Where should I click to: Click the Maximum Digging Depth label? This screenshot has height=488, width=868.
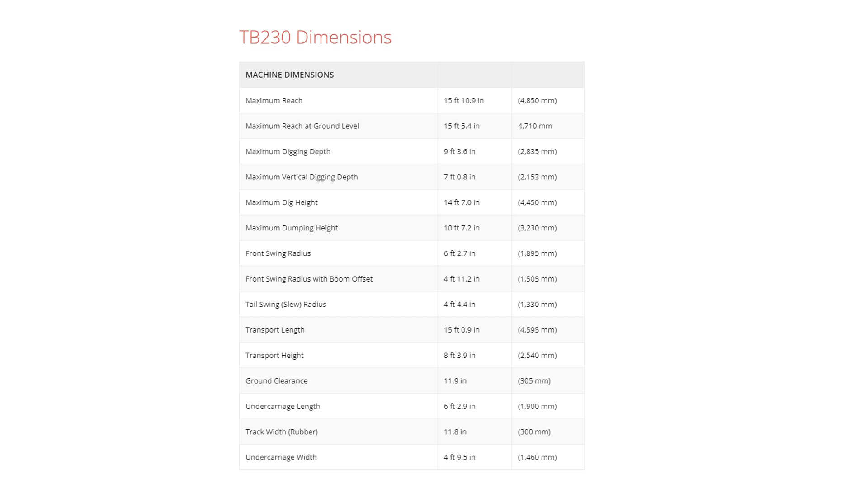(288, 152)
